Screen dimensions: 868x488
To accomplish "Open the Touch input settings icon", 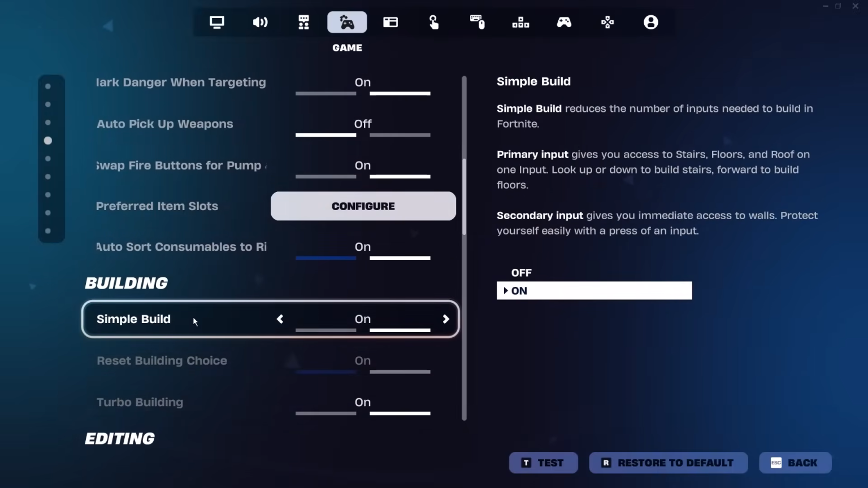I will [433, 22].
